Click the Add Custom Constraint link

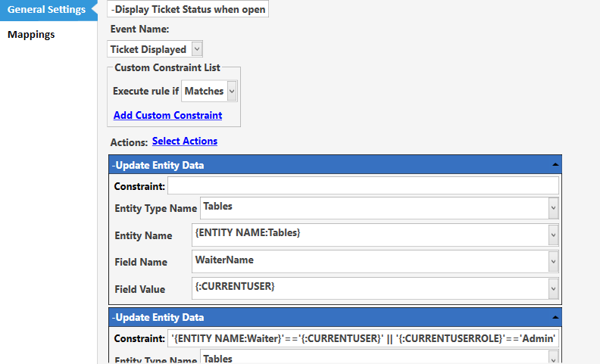(x=167, y=115)
